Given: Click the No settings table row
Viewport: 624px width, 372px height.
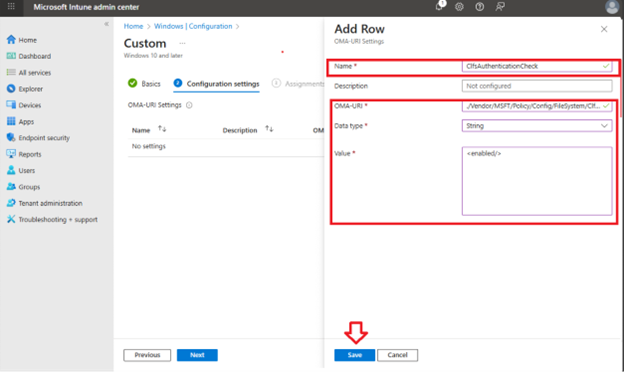Looking at the screenshot, I should click(226, 146).
